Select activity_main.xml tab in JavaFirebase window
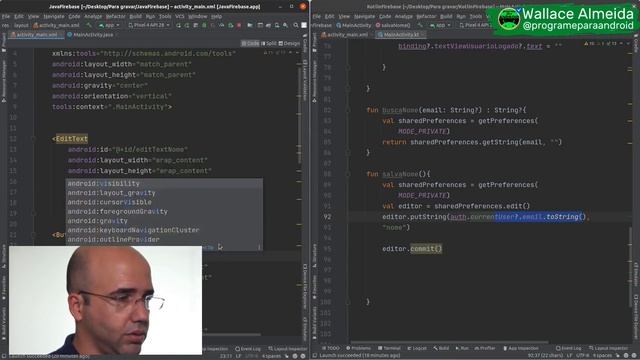Image resolution: width=640 pixels, height=360 pixels. tap(36, 35)
